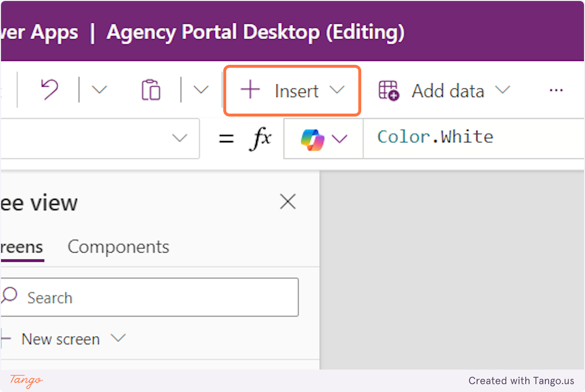Viewport: 585px width, 392px height.
Task: Open the more options ellipsis menu
Action: point(556,91)
